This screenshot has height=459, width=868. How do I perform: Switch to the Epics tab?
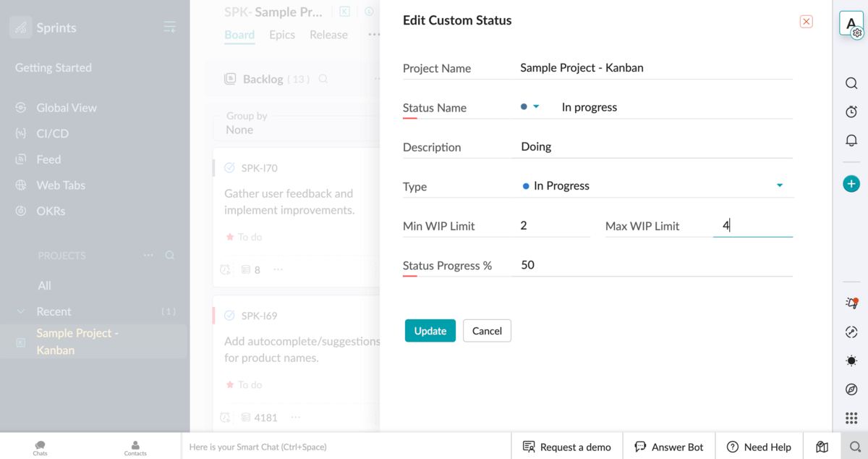coord(281,34)
